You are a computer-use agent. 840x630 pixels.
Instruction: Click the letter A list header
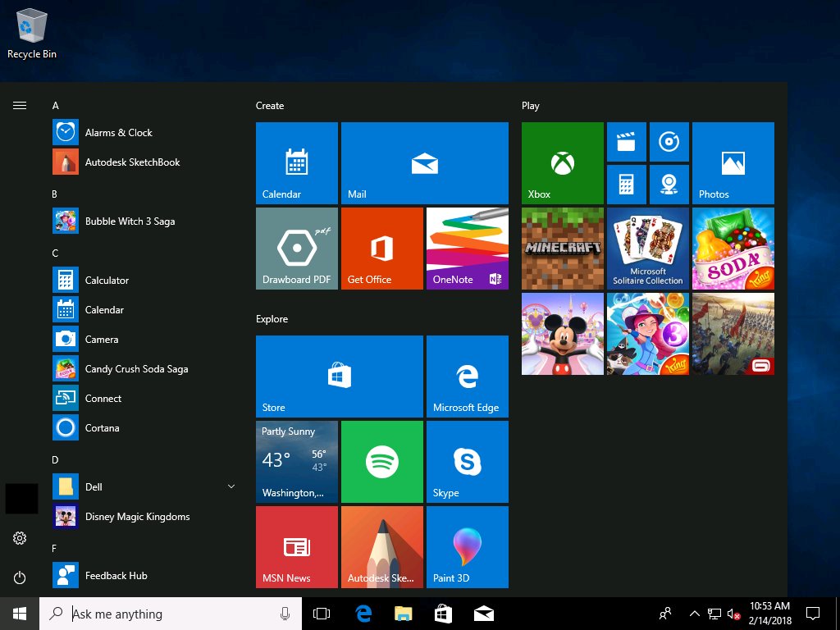[55, 106]
